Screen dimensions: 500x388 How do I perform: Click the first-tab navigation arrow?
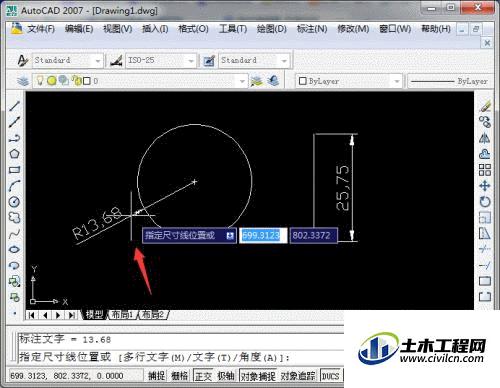[31, 315]
